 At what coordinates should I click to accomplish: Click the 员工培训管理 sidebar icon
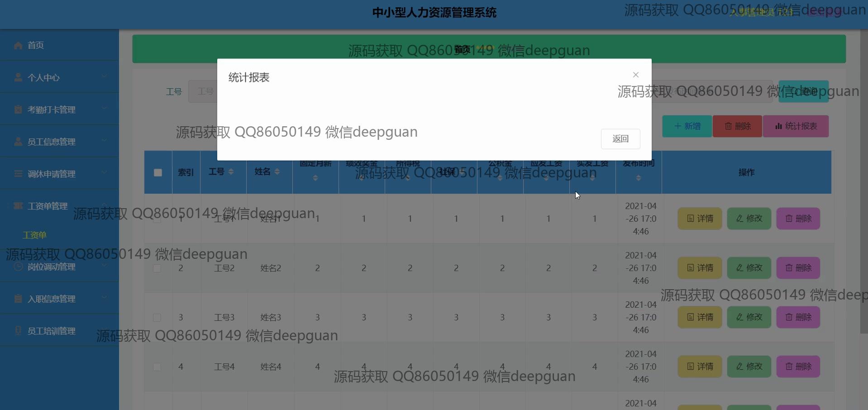18,331
